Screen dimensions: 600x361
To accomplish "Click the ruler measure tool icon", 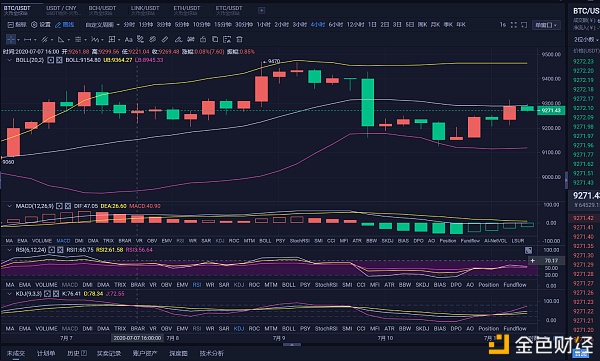I will 165,39.
